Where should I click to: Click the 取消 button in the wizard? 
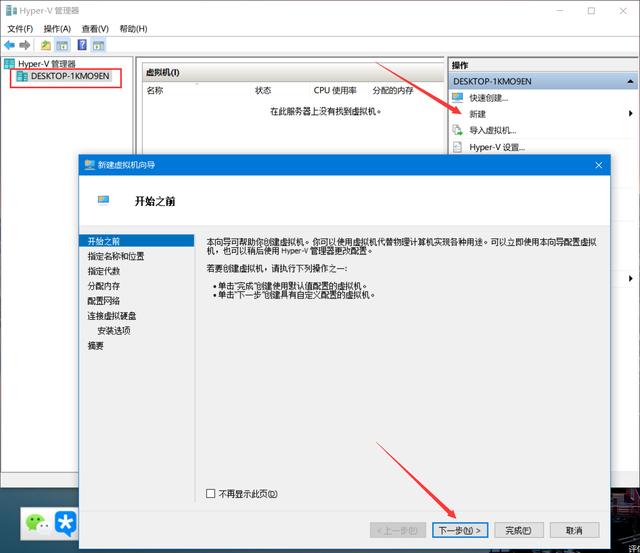(x=574, y=530)
